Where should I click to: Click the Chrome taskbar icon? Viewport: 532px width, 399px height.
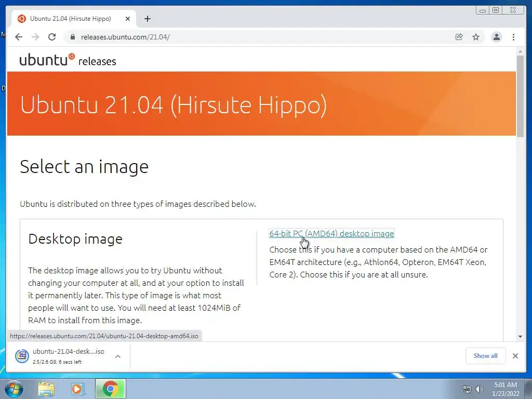tap(110, 389)
